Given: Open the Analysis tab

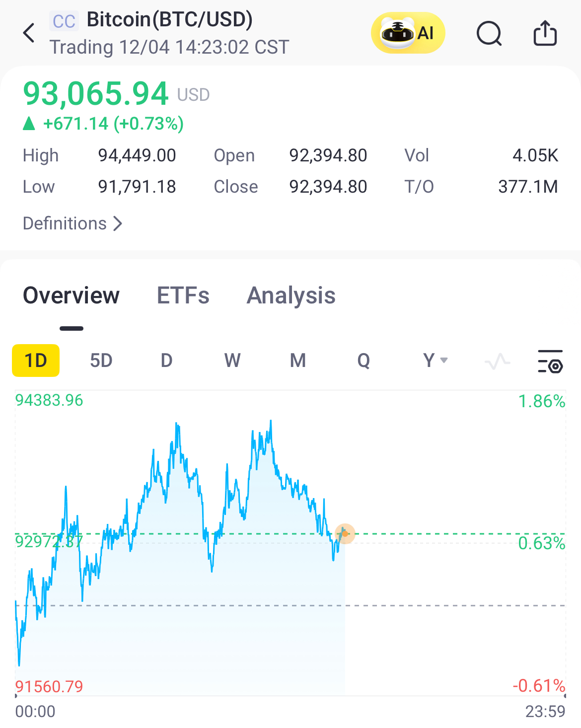Looking at the screenshot, I should click(x=291, y=295).
